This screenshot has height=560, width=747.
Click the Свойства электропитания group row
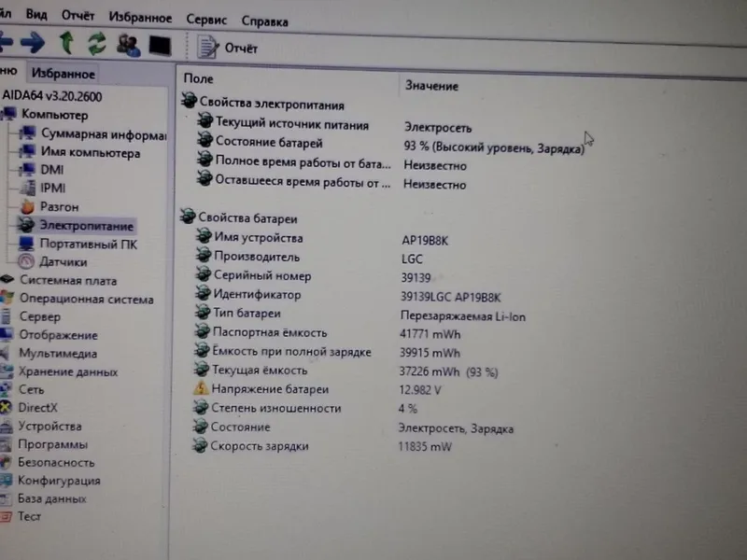263,103
